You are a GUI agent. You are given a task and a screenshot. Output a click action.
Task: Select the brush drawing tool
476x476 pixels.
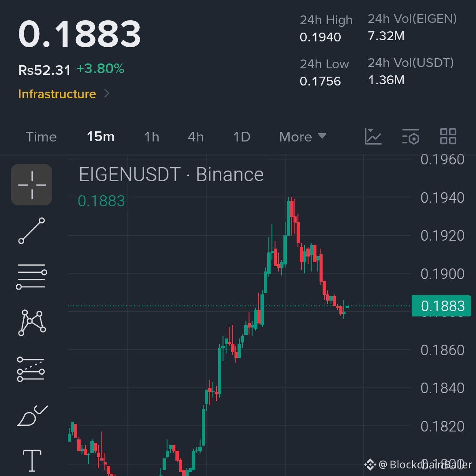click(x=32, y=416)
